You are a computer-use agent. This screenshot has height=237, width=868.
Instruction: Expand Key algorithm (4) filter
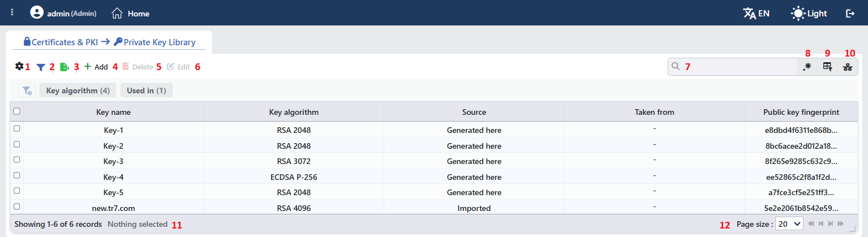(x=78, y=91)
